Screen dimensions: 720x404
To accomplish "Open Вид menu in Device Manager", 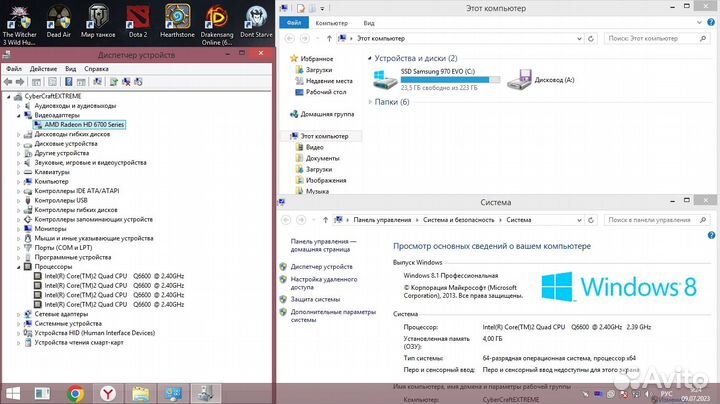I will (x=70, y=69).
